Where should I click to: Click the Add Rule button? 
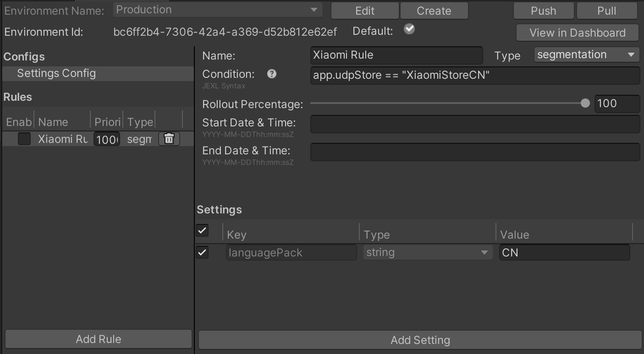point(98,339)
